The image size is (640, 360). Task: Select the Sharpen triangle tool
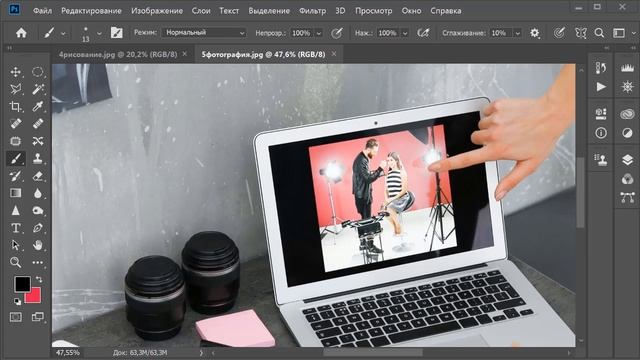point(16,210)
